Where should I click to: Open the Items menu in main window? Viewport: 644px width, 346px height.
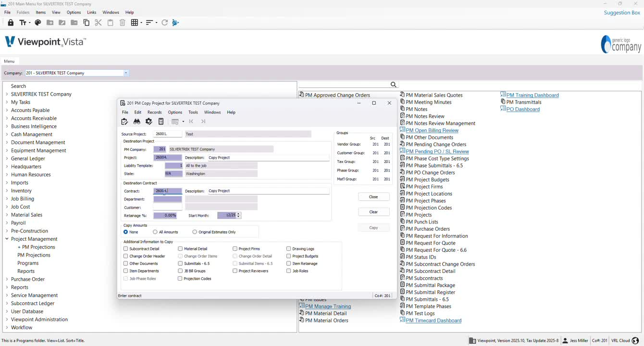click(41, 12)
